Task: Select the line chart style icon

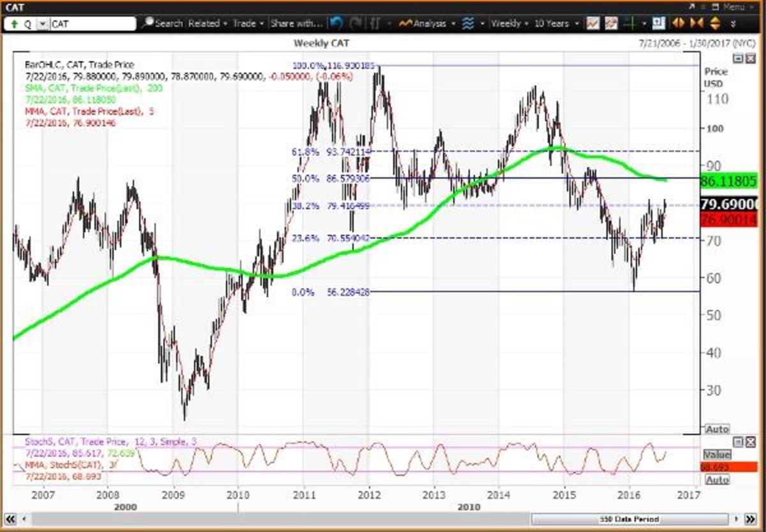Action: click(593, 23)
